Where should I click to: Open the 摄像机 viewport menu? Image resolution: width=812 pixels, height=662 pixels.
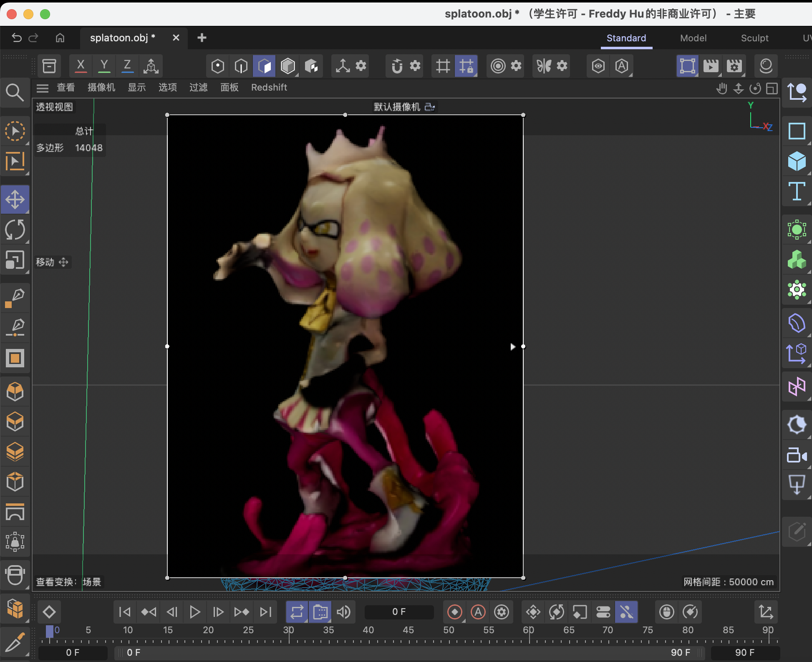[x=101, y=88]
